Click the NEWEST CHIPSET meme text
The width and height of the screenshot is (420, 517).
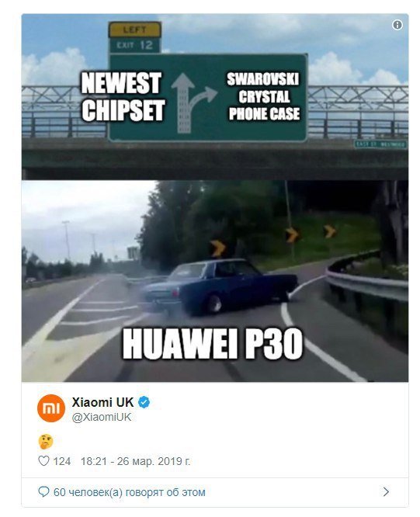point(123,96)
